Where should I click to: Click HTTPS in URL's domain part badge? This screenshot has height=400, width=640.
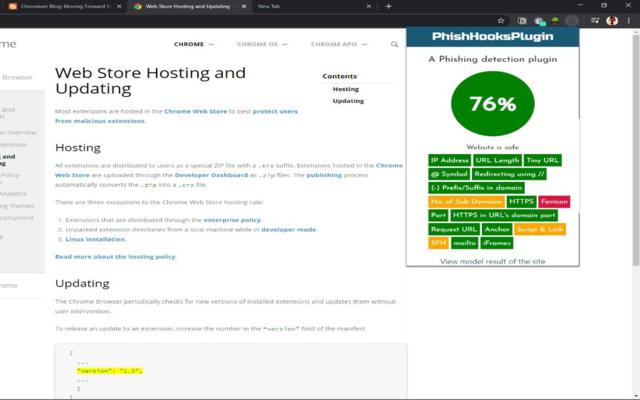point(504,215)
